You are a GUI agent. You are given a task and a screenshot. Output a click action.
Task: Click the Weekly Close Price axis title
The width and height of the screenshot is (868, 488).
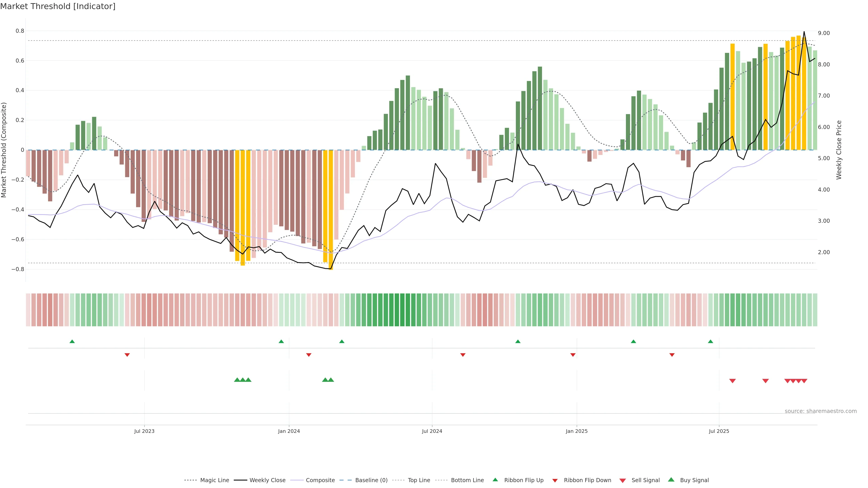839,150
